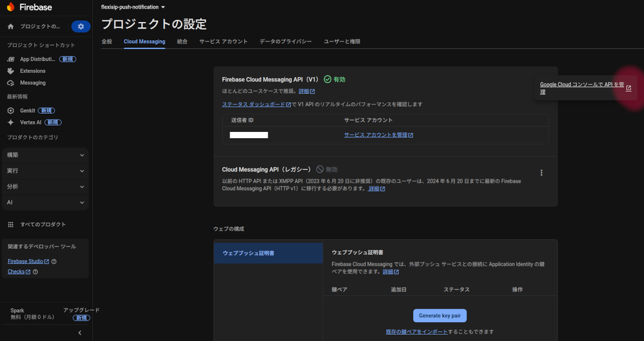Click 詳細 link in legacy API description
The image size is (644, 341).
[377, 189]
